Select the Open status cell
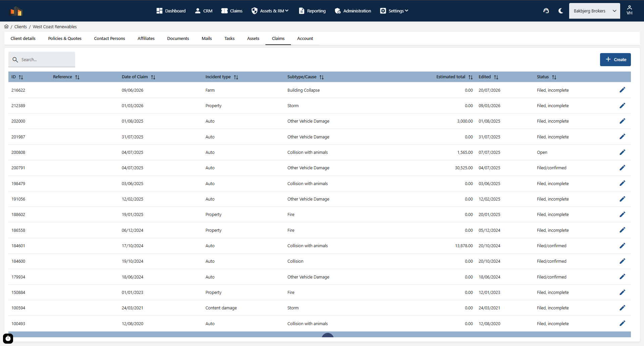The width and height of the screenshot is (644, 346). click(542, 152)
